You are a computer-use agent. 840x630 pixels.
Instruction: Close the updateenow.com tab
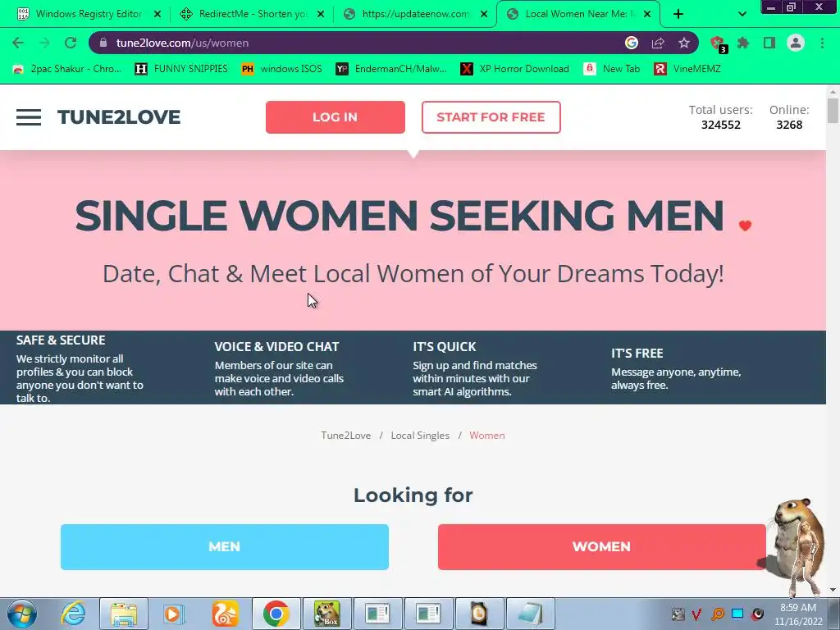click(484, 14)
